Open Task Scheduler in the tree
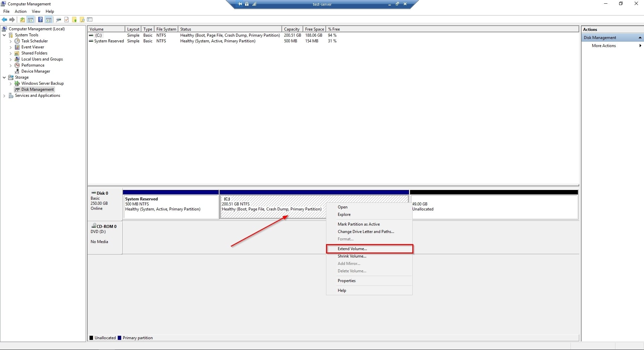The height and width of the screenshot is (350, 644). tap(34, 41)
